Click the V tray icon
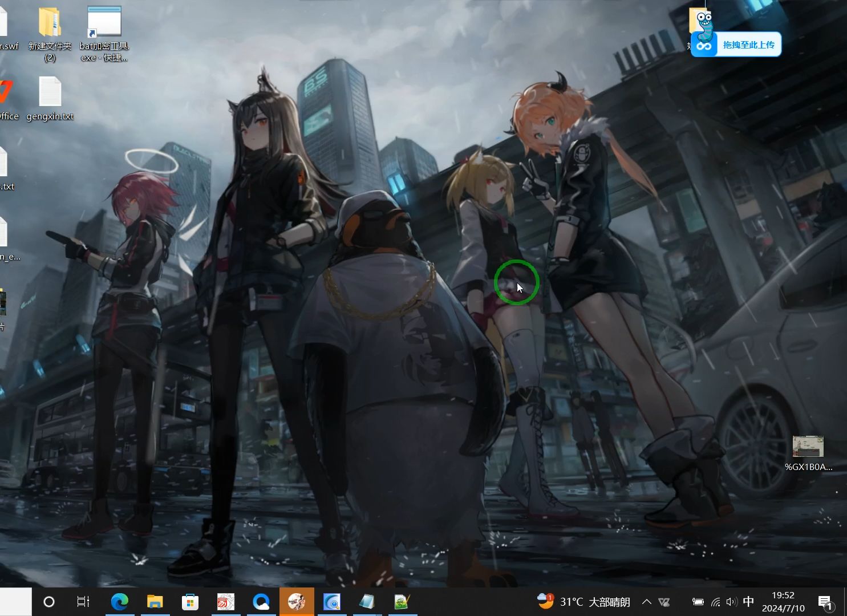847x616 pixels. click(664, 602)
